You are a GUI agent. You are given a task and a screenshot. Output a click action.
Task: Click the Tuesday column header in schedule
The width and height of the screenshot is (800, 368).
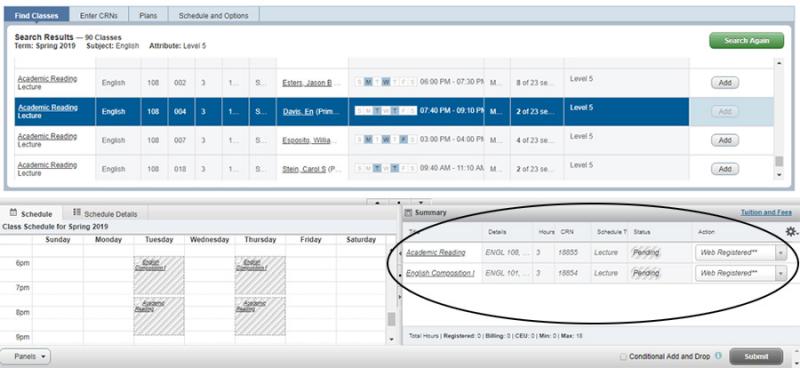159,239
